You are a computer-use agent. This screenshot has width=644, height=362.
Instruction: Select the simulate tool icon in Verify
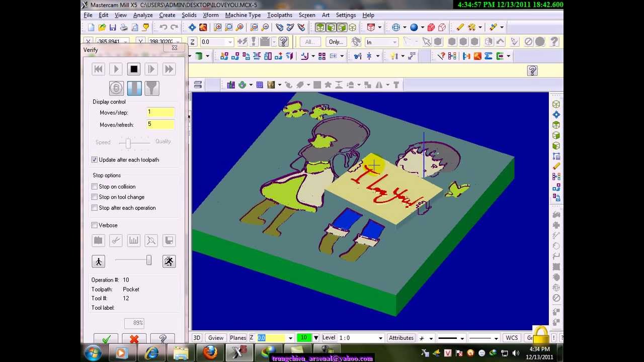(x=134, y=88)
